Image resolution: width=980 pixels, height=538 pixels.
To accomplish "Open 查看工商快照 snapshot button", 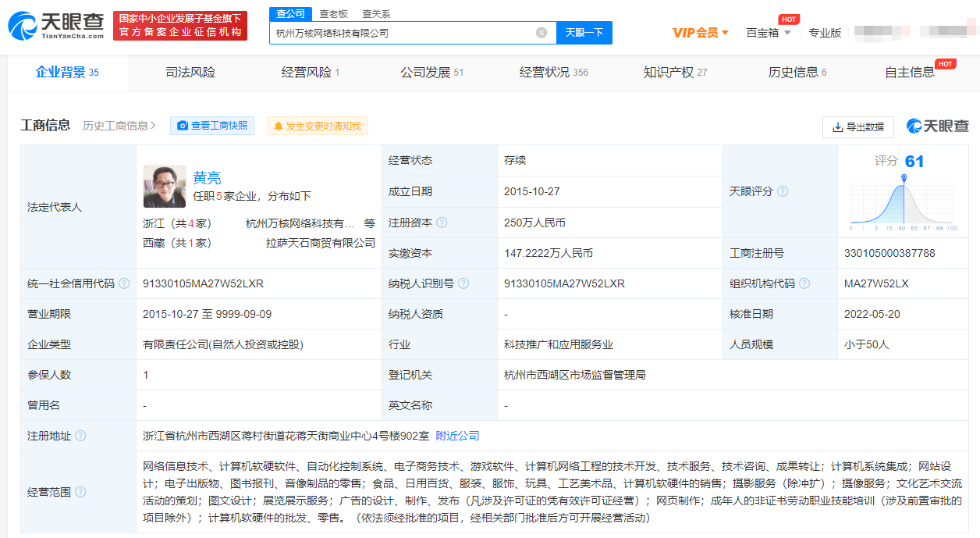I will click(212, 126).
